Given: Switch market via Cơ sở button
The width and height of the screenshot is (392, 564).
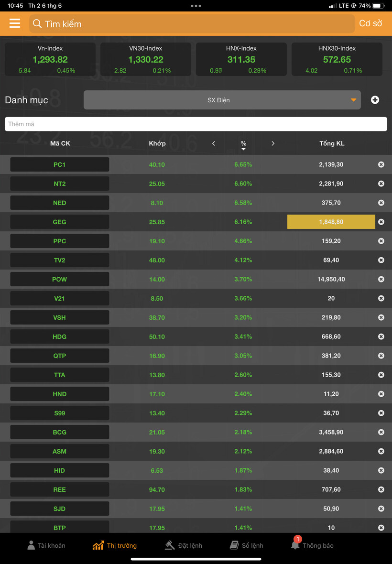Looking at the screenshot, I should (370, 23).
